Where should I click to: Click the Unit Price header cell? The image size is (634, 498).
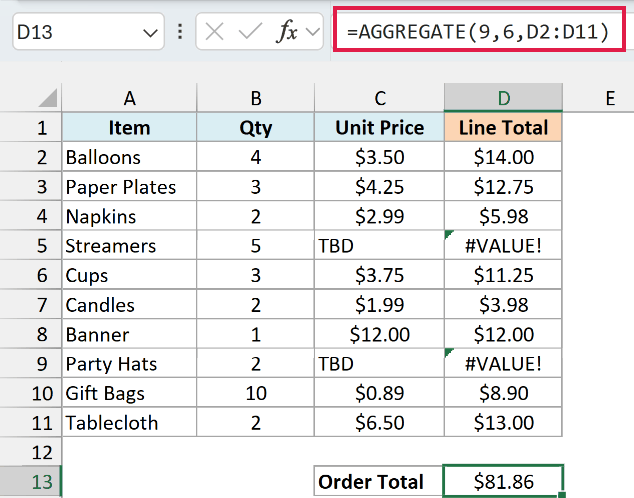(379, 127)
